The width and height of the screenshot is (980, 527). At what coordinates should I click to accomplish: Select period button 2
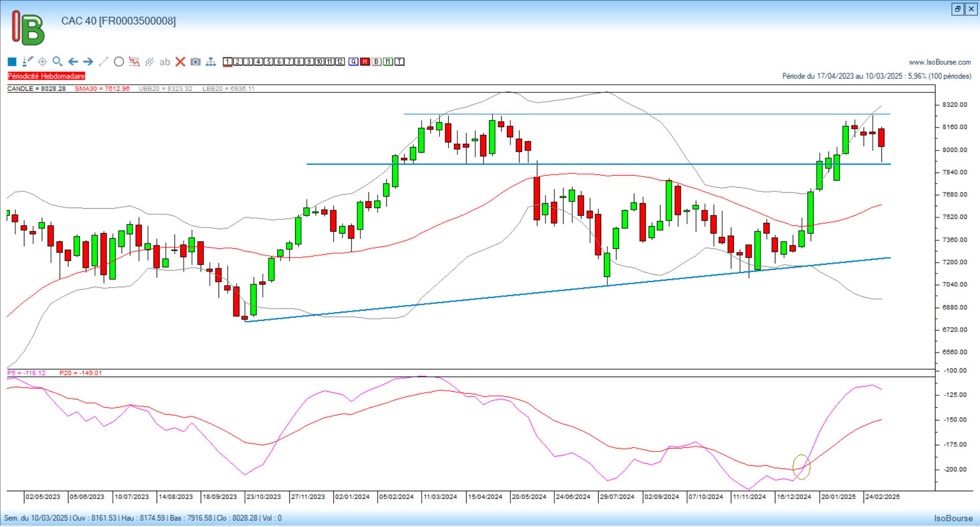tap(238, 62)
